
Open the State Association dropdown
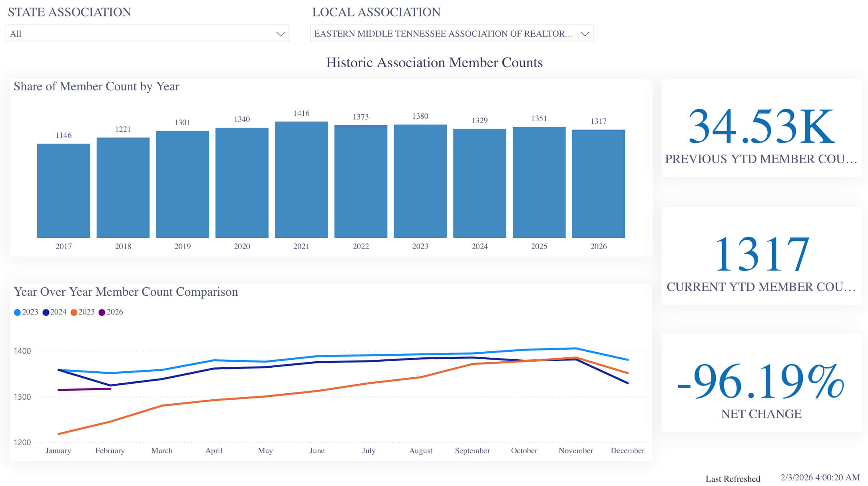(x=280, y=33)
